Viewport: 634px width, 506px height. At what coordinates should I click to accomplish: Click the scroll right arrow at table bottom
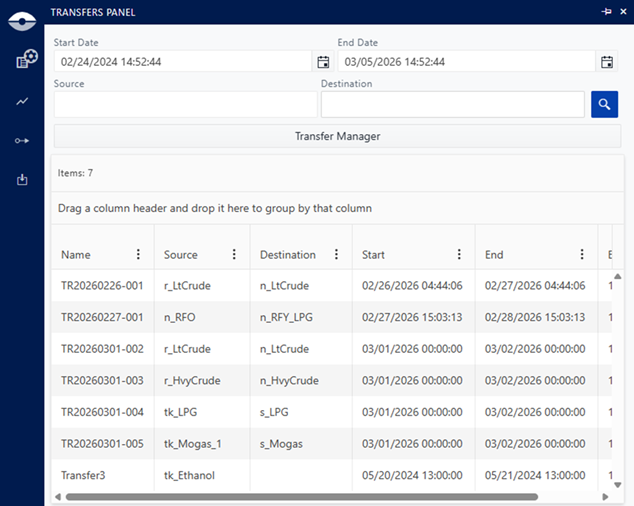click(x=604, y=496)
